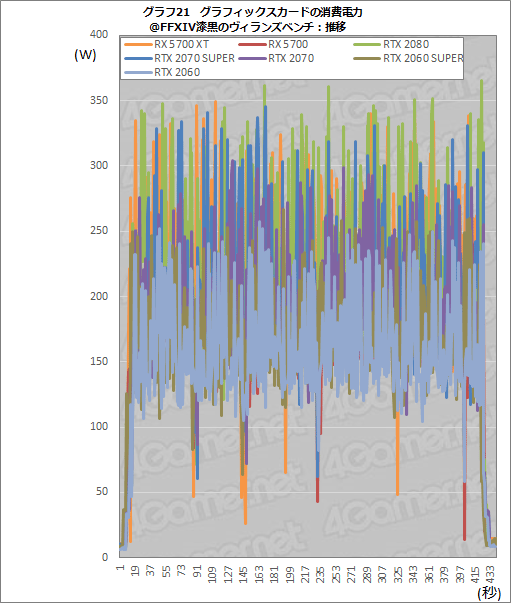Click the RTX 2060 SUPER olive legend swatch

click(367, 58)
